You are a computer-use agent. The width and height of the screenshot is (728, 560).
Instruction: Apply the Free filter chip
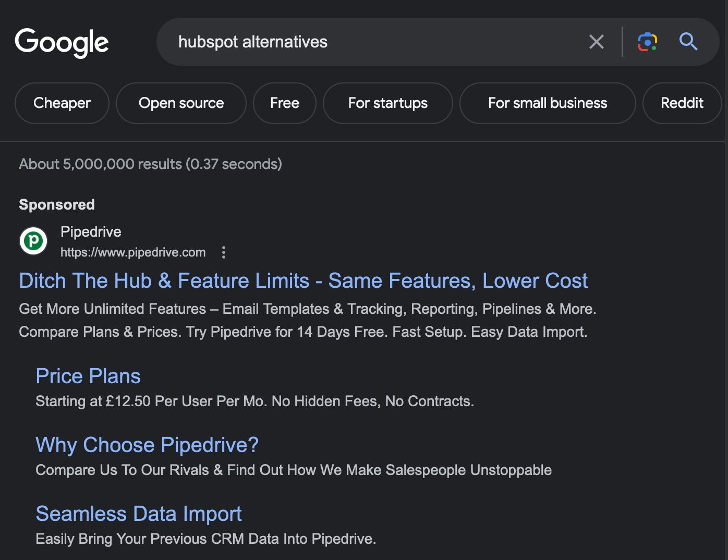(284, 103)
